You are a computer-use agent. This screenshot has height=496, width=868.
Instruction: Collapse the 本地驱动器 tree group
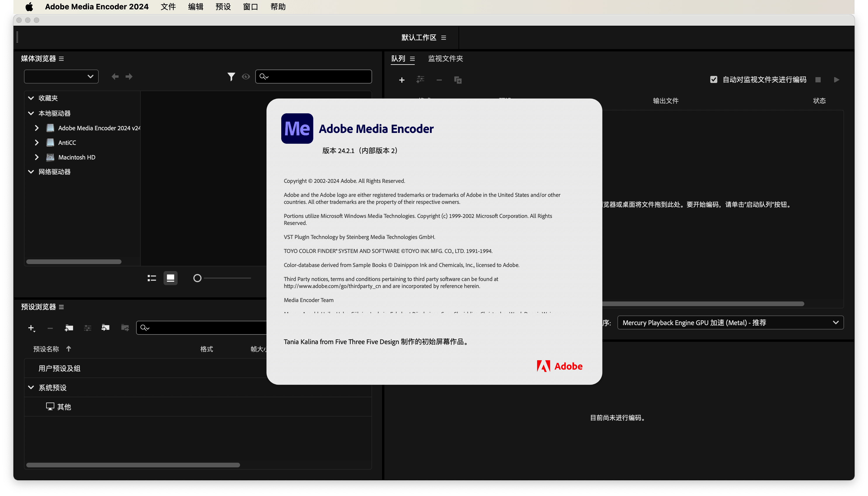pyautogui.click(x=31, y=113)
